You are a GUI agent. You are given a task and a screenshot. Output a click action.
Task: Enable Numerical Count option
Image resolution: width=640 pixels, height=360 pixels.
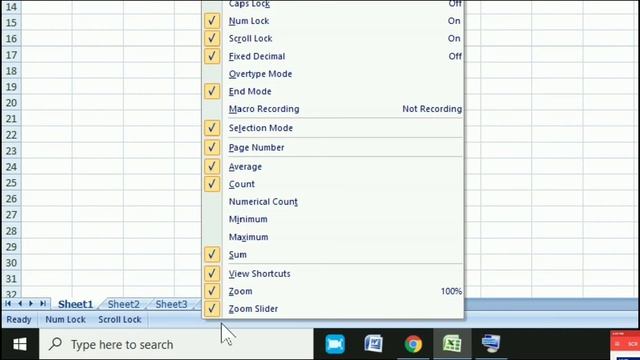[x=333, y=202]
